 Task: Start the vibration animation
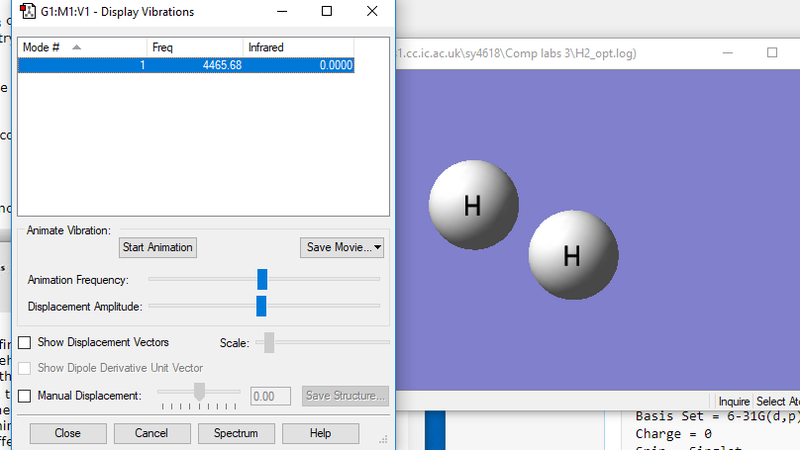(x=158, y=247)
